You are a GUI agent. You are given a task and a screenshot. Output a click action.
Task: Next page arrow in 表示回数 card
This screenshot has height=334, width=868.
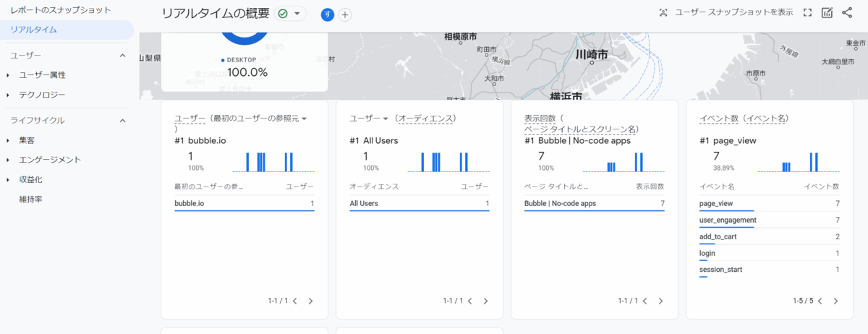(660, 301)
